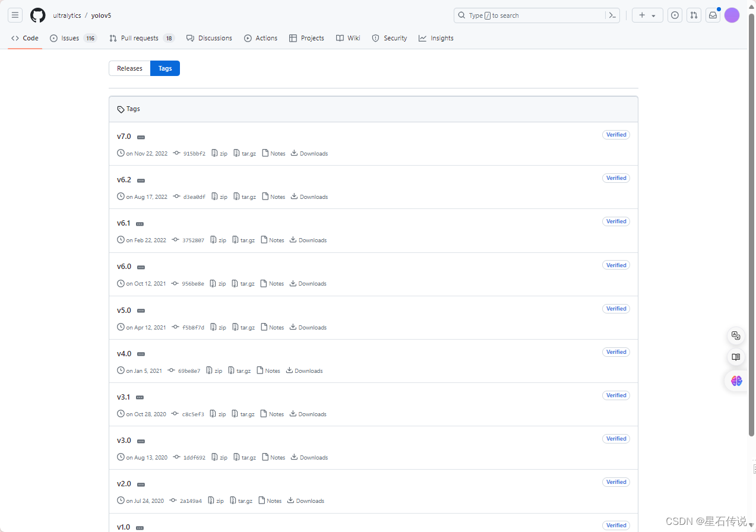Click the ultralytics owner link
756x532 pixels.
[x=67, y=15]
